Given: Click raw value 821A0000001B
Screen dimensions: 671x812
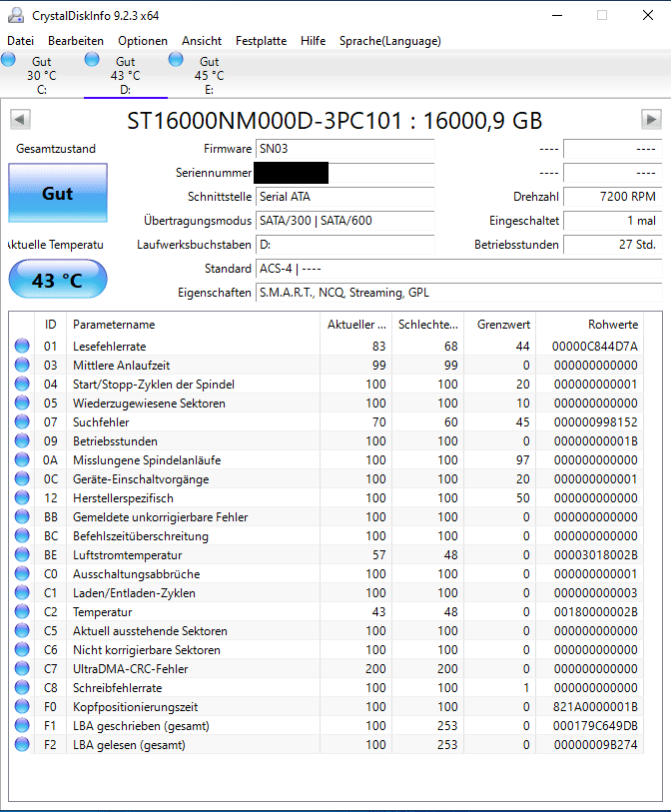Looking at the screenshot, I should point(595,707).
